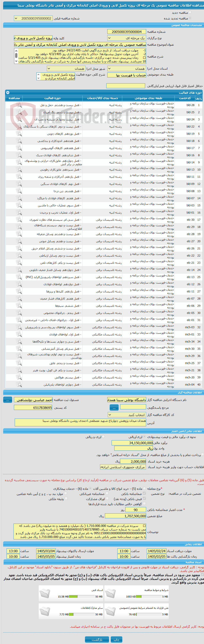Choose ماده (6) خدمات پیمانکاری option
Image resolution: width=204 pixels, height=644 pixels.
pos(90,488)
